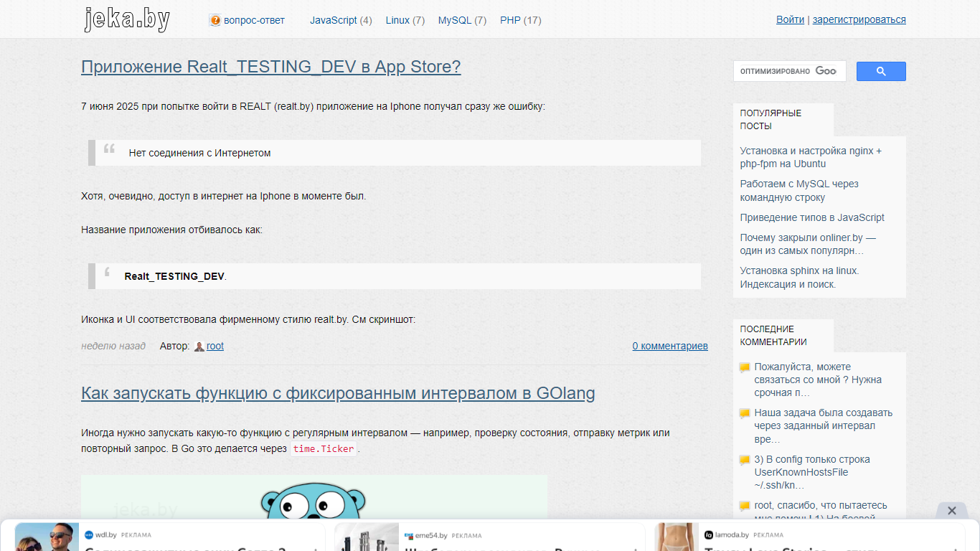Open 'Приведение типов в JavaScript' post

pyautogui.click(x=812, y=217)
